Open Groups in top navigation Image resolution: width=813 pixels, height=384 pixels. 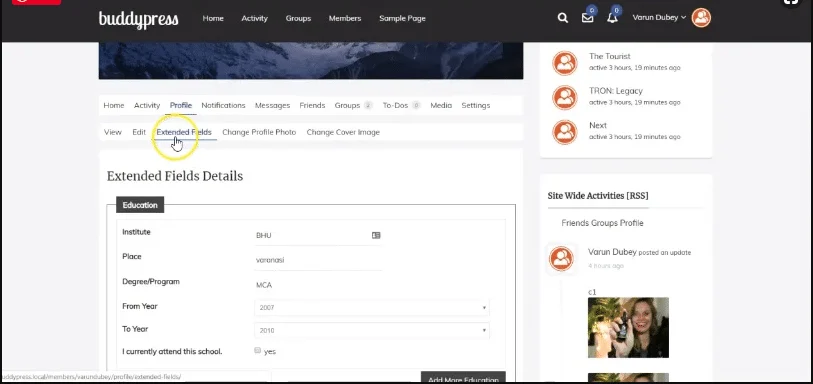click(x=298, y=18)
